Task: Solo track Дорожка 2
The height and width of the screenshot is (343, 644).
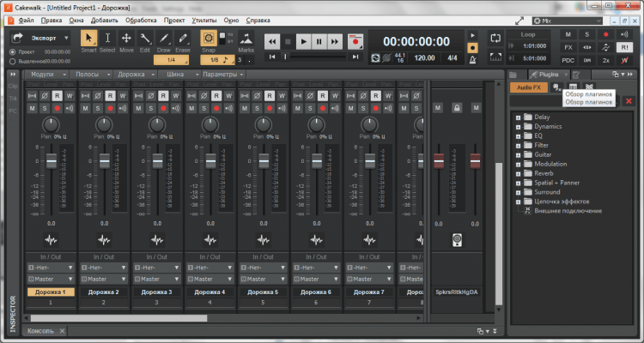Action: pos(97,108)
